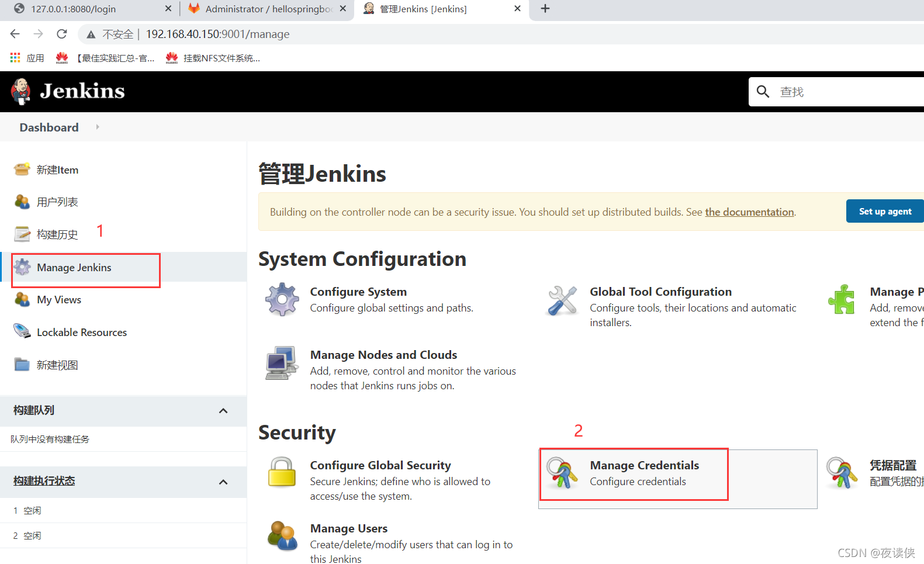Go forward in browser
Viewport: 924px width, 564px height.
coord(39,34)
